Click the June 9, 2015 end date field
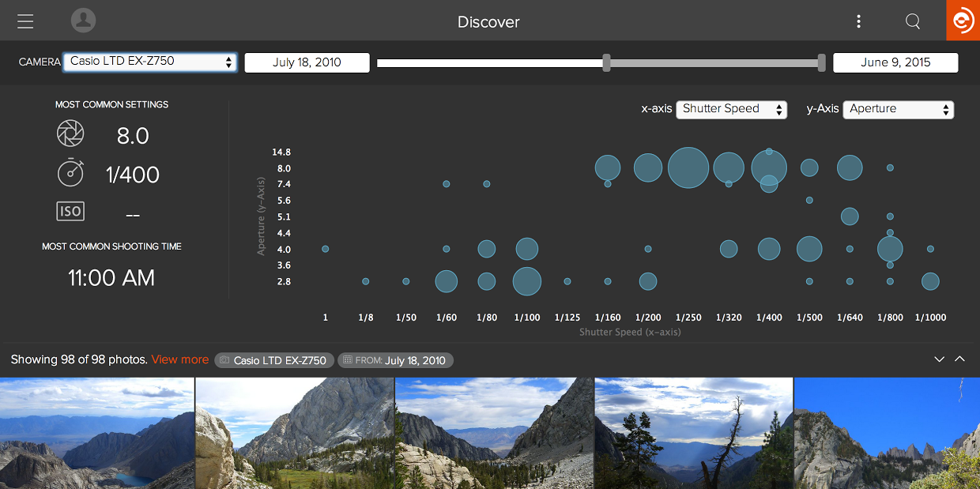The image size is (980, 489). [x=895, y=62]
